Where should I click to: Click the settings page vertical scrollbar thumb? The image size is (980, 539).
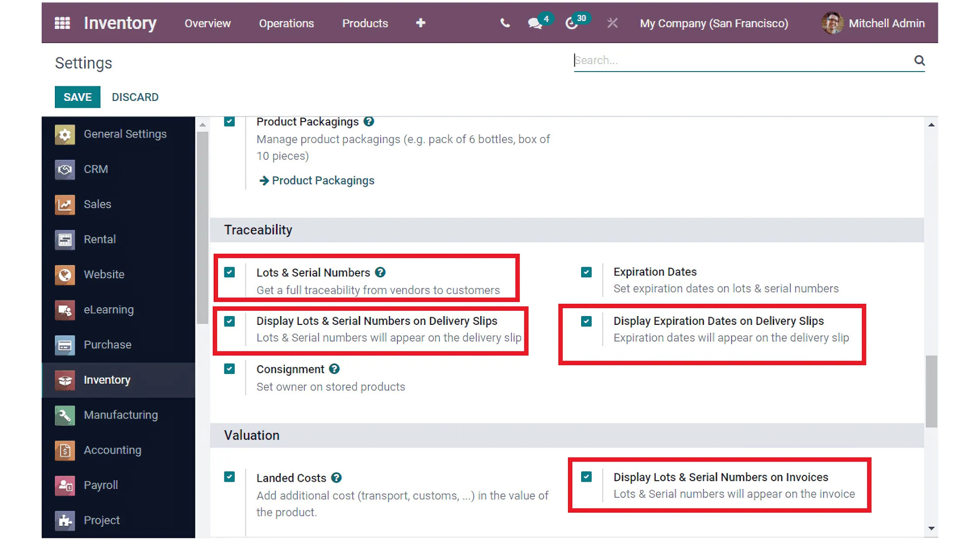(931, 392)
